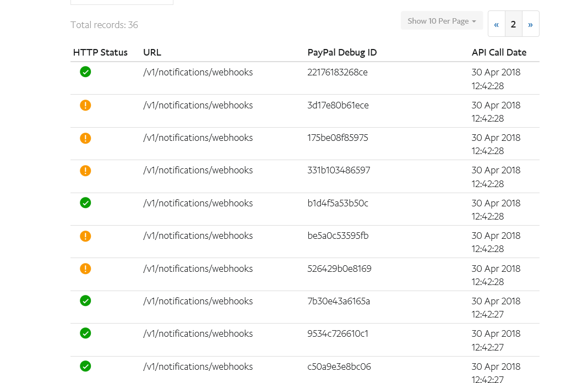Click the HTTP Status column header
This screenshot has height=383, width=588.
[100, 53]
